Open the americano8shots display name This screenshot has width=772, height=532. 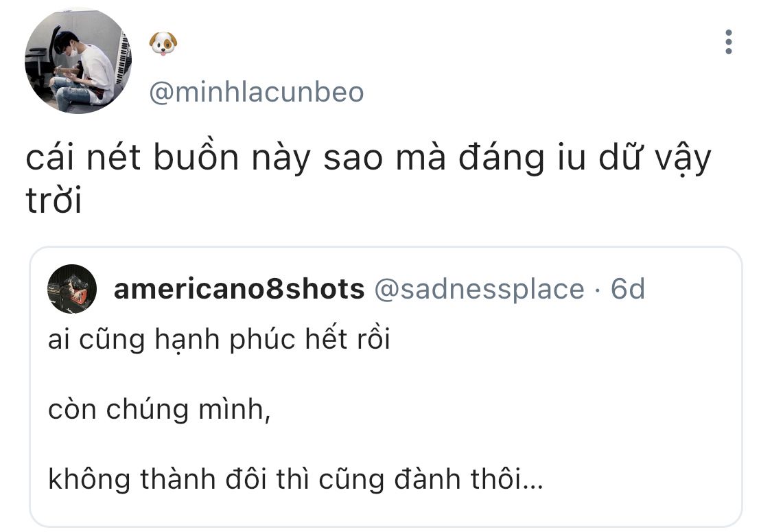[239, 290]
